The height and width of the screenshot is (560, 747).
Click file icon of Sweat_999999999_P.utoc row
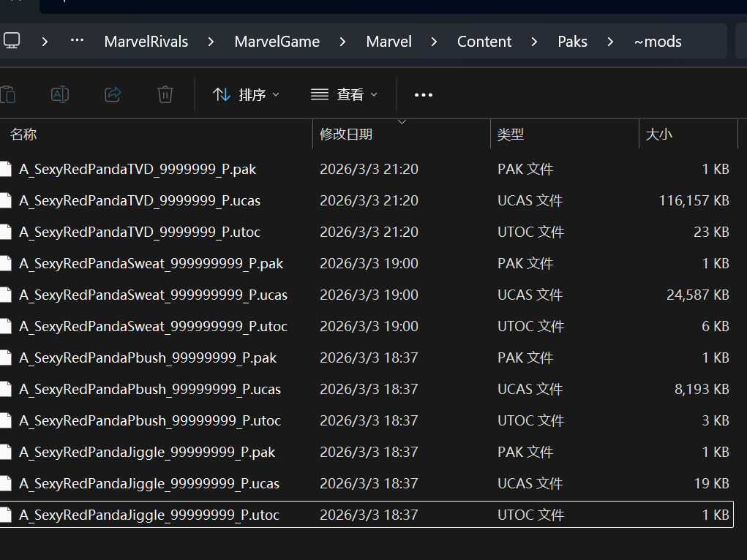point(5,326)
